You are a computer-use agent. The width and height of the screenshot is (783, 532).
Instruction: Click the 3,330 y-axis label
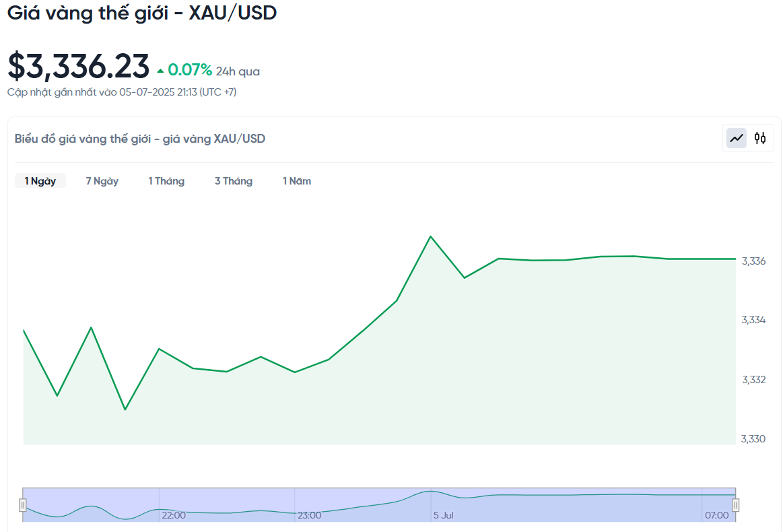(x=753, y=439)
